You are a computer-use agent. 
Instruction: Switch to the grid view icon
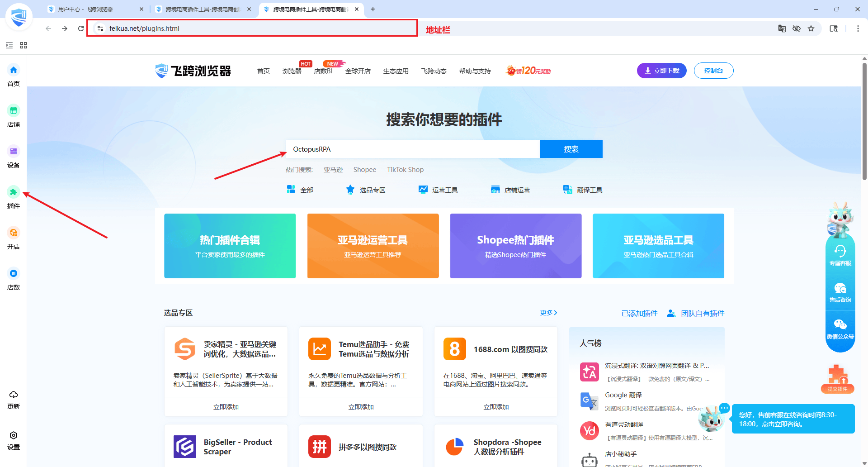tap(24, 45)
